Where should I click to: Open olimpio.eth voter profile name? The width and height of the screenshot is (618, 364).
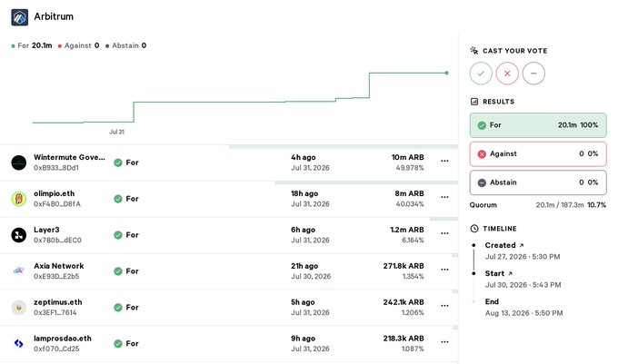click(54, 193)
